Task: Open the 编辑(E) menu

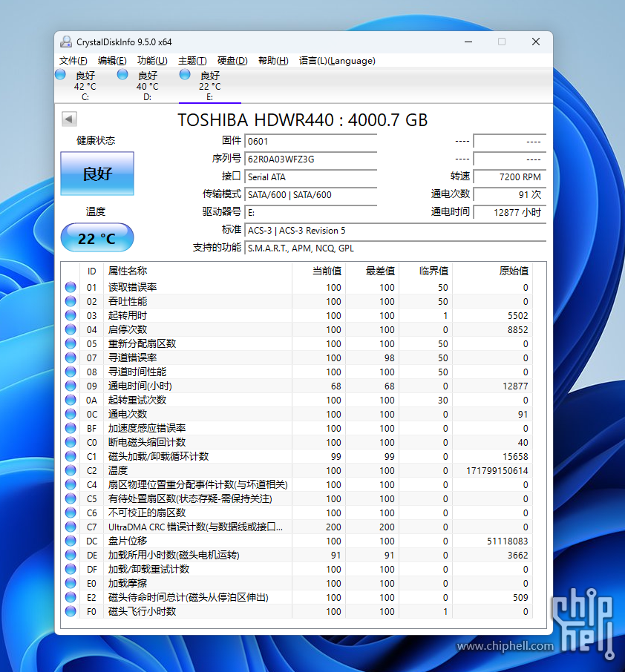Action: pos(112,60)
